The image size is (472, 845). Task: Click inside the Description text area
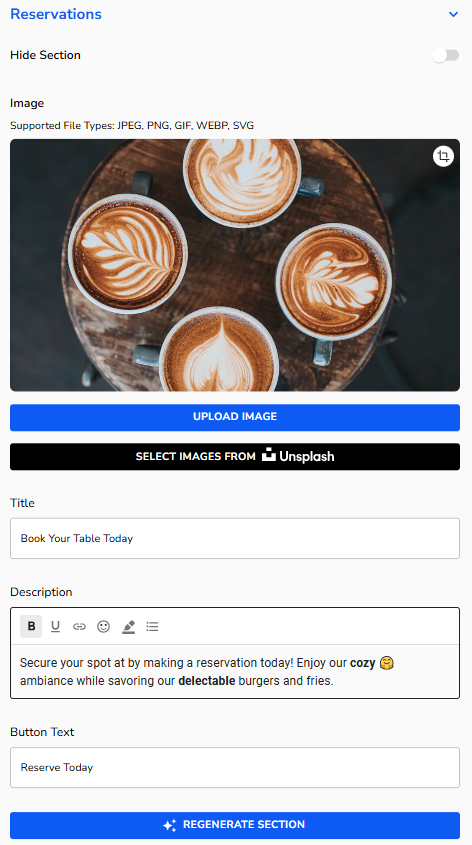(235, 671)
